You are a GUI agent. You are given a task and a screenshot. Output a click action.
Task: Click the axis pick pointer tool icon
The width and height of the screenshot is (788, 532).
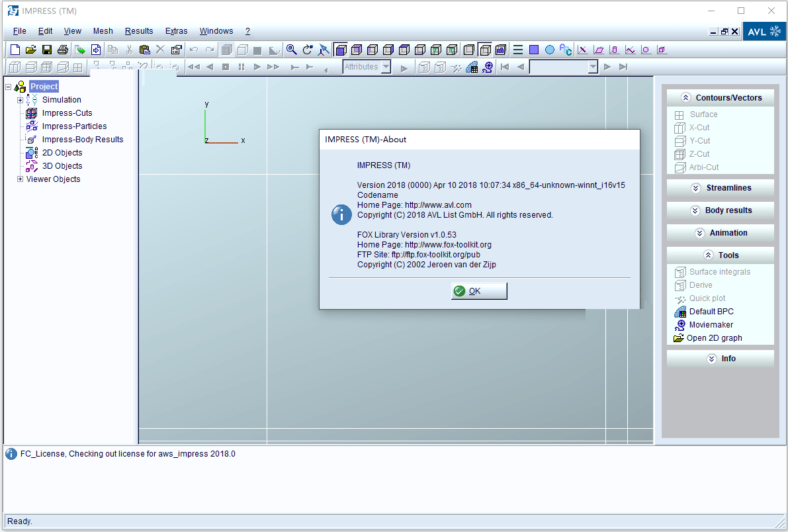tap(324, 50)
